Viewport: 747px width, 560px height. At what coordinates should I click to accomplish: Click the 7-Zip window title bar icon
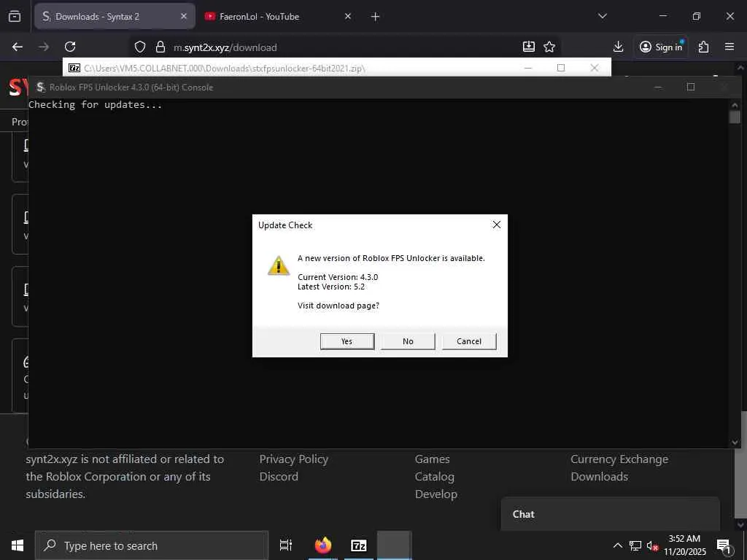coord(74,68)
